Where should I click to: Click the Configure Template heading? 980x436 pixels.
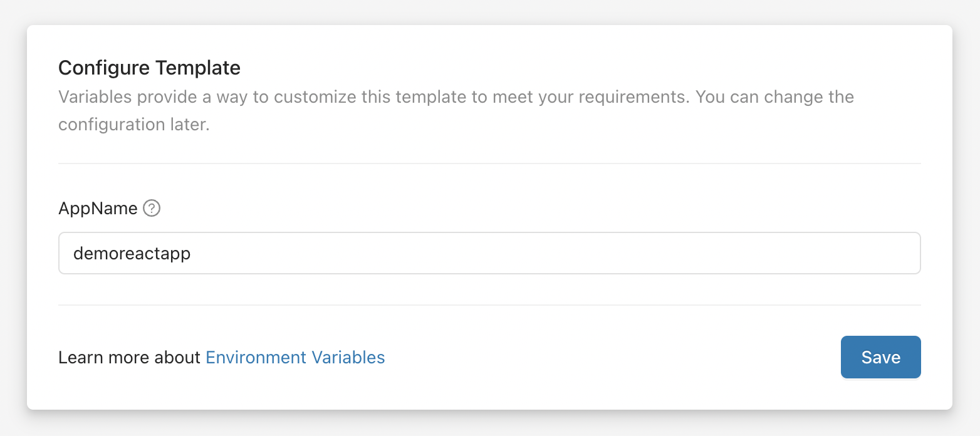coord(149,67)
